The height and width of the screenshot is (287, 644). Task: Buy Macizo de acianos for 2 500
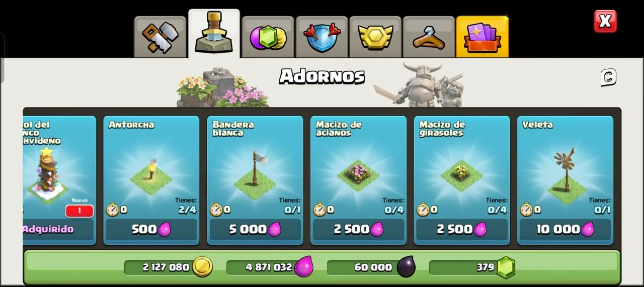(x=359, y=229)
